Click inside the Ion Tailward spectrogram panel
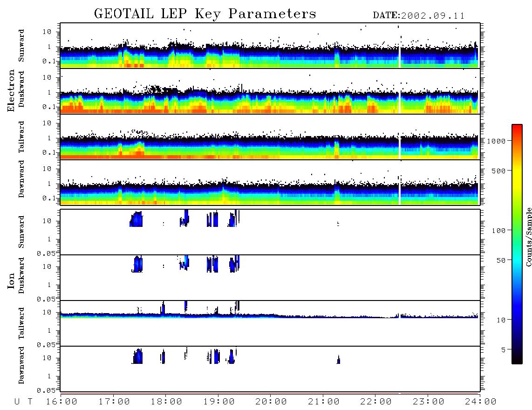The height and width of the screenshot is (410, 532). 270,323
